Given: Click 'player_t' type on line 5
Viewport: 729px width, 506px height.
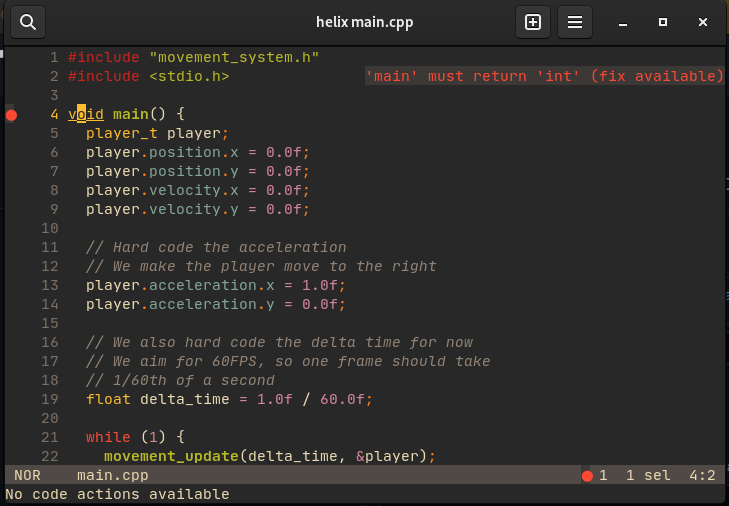Looking at the screenshot, I should pyautogui.click(x=122, y=133).
